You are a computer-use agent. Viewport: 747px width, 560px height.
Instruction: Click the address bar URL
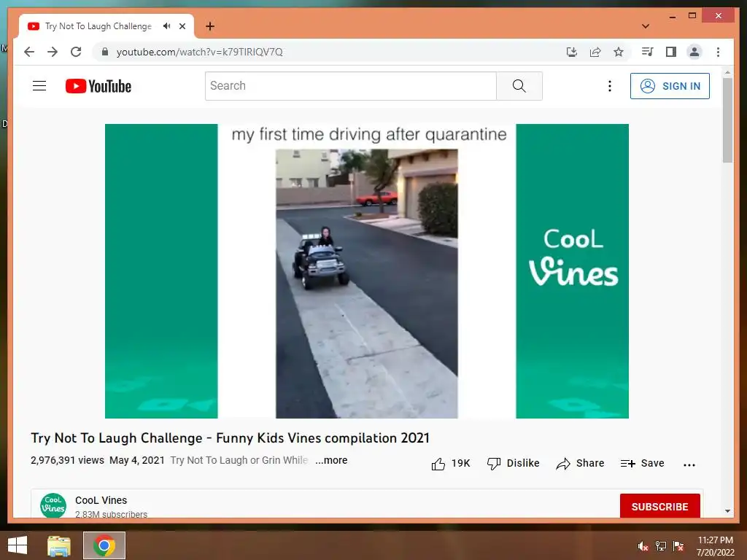pyautogui.click(x=200, y=52)
